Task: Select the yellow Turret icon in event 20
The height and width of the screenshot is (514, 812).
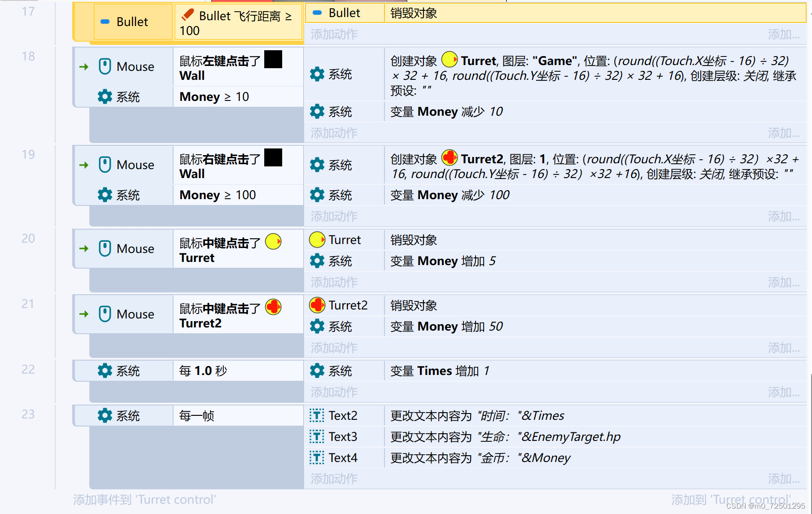Action: [317, 240]
